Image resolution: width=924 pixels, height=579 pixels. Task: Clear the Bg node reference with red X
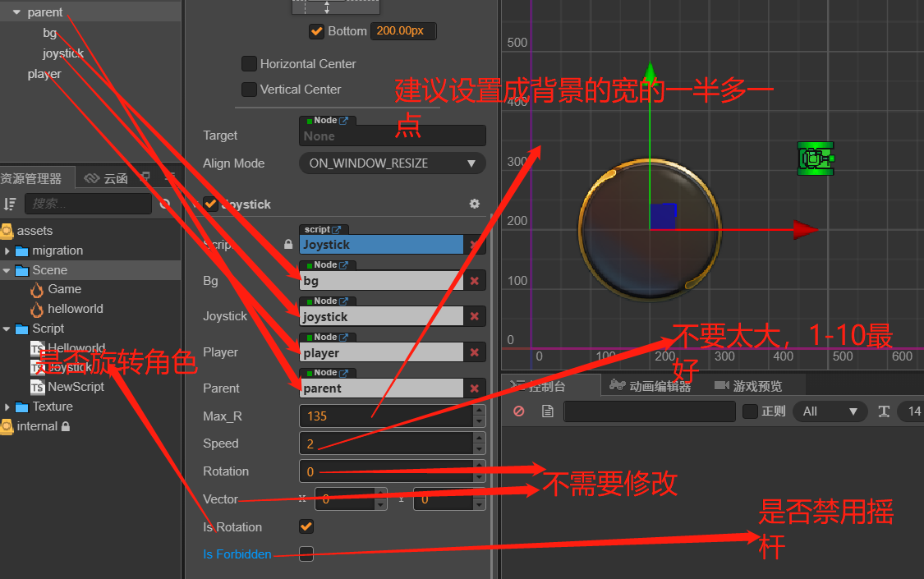coord(475,281)
